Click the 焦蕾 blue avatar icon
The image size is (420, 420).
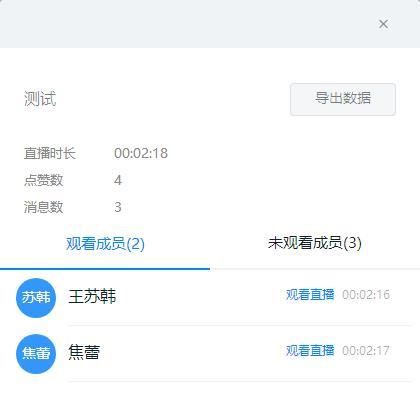point(36,354)
